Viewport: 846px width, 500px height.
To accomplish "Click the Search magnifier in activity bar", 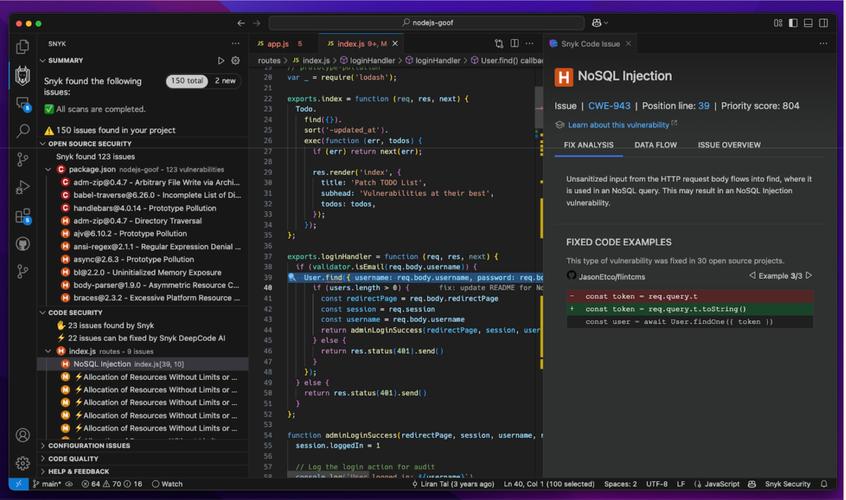I will tap(22, 131).
